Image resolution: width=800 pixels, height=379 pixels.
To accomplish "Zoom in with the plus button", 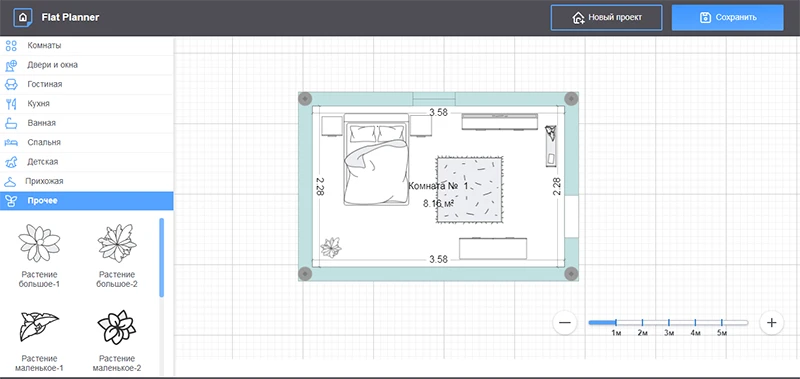I will pos(771,322).
